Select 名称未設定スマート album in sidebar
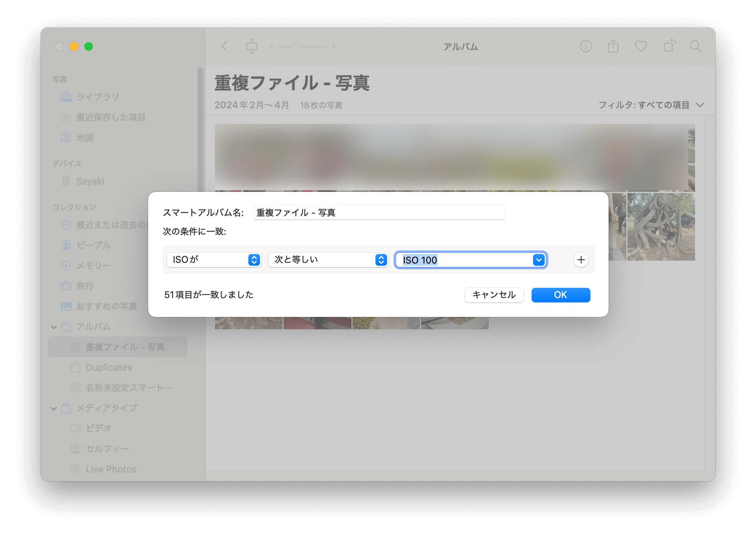This screenshot has height=535, width=756. (x=118, y=388)
